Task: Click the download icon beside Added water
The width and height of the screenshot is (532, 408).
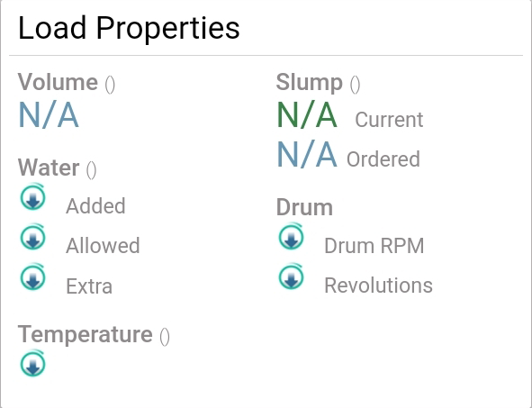Action: click(x=33, y=197)
